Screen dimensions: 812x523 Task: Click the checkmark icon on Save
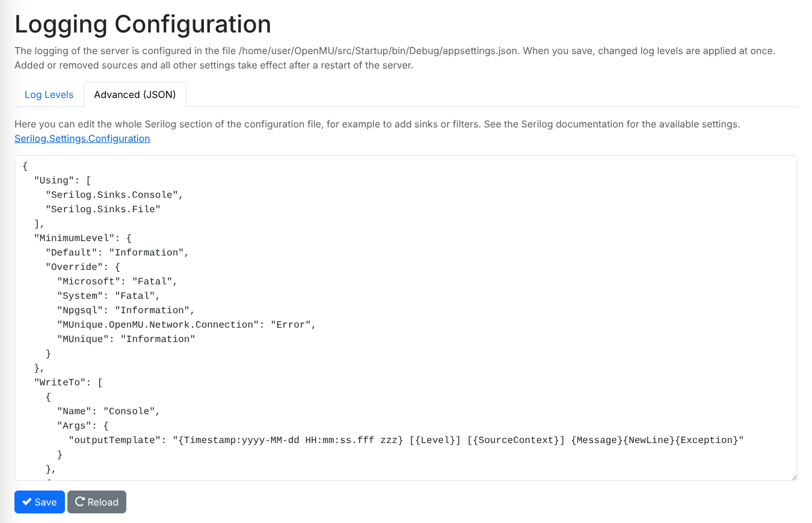27,502
